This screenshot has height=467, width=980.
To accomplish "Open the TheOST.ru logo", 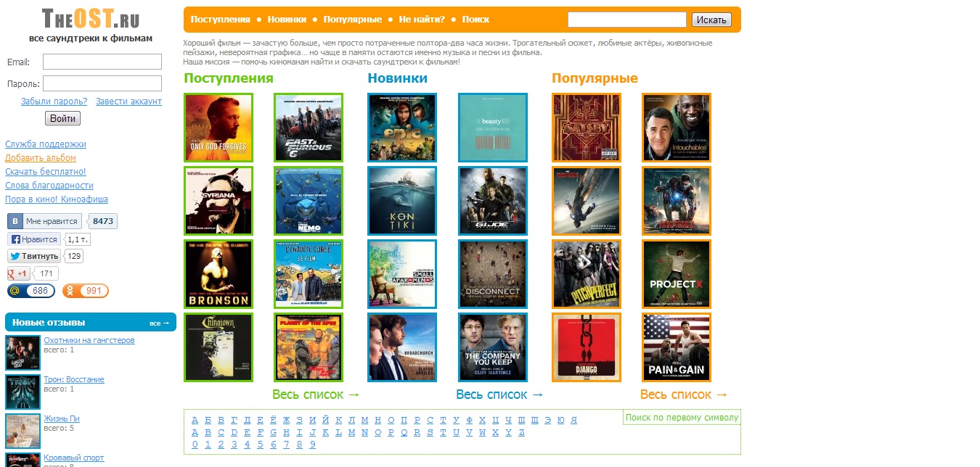I will (91, 18).
